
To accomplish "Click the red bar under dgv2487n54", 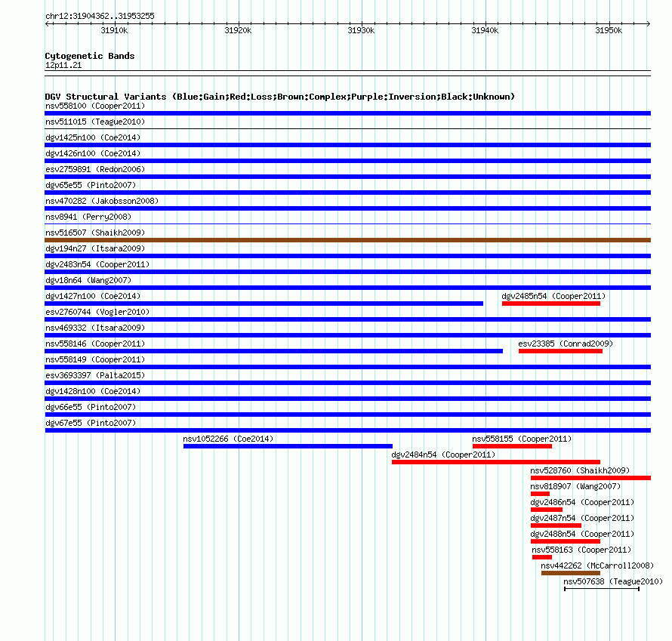I will point(556,525).
